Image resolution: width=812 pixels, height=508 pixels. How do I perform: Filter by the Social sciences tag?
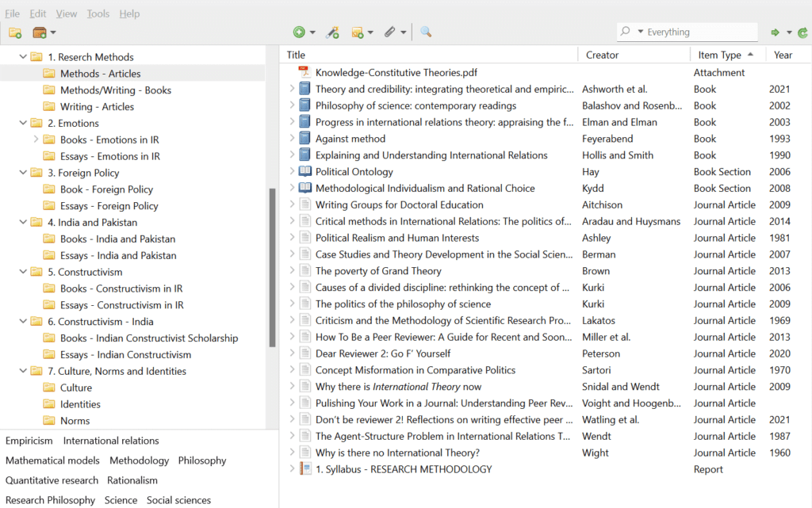coord(178,500)
